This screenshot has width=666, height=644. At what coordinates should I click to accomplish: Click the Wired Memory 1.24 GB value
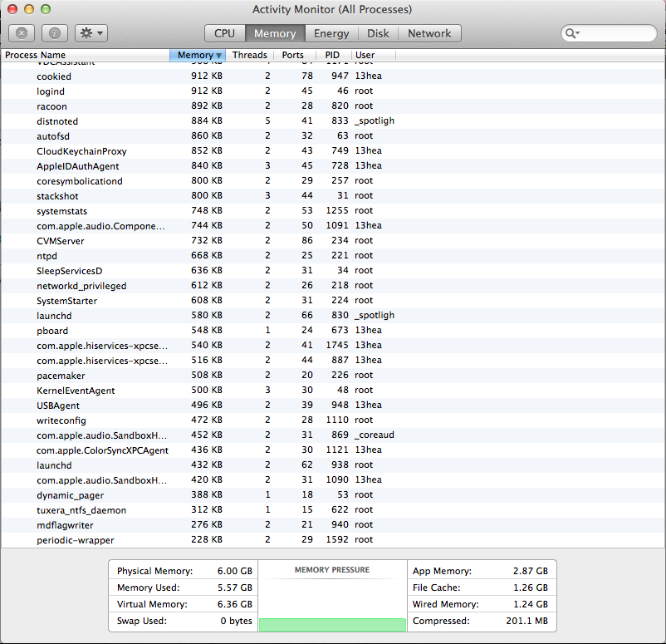click(531, 604)
